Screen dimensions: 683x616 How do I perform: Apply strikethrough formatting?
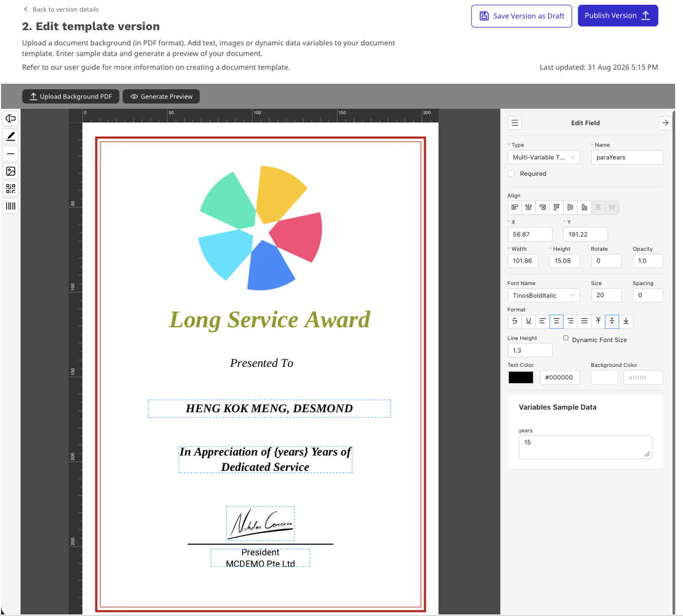coord(515,322)
